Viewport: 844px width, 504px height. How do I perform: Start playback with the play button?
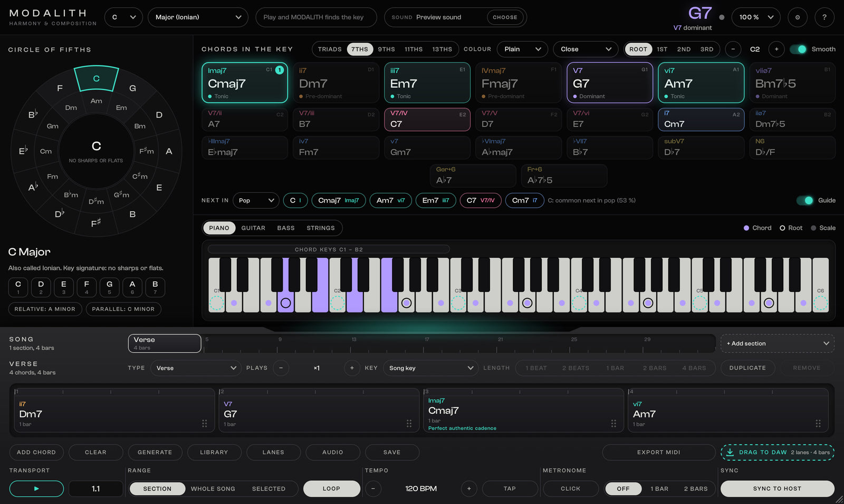pos(36,489)
